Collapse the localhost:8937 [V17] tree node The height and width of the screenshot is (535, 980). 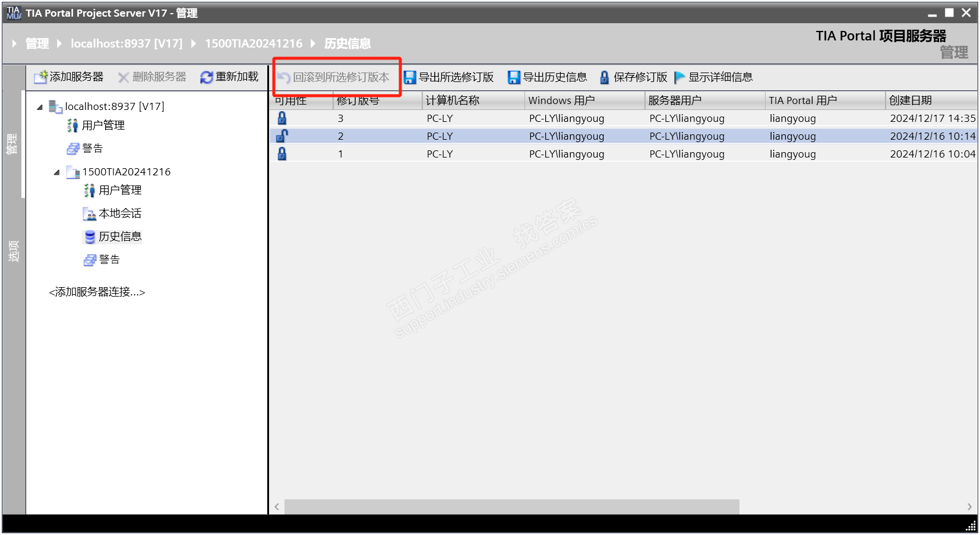click(40, 107)
